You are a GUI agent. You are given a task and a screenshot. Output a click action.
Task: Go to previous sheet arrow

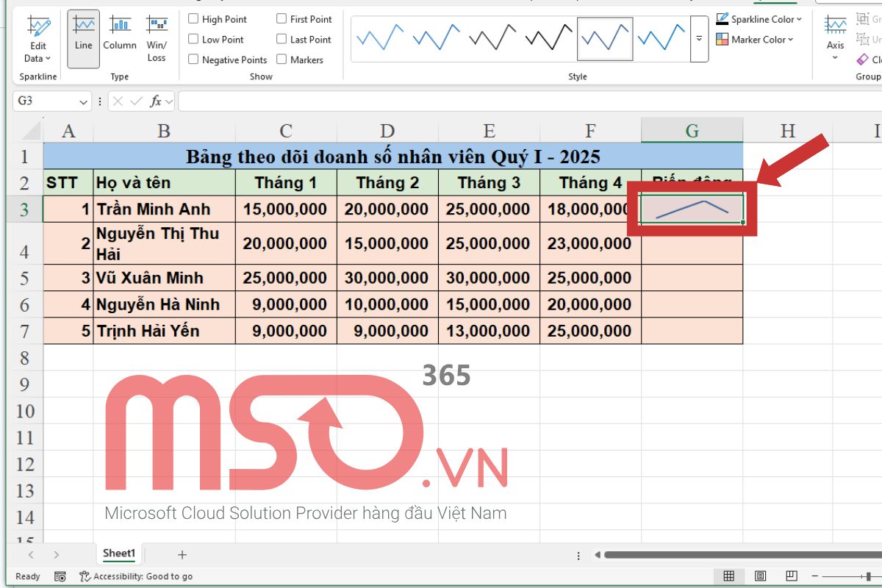[30, 555]
